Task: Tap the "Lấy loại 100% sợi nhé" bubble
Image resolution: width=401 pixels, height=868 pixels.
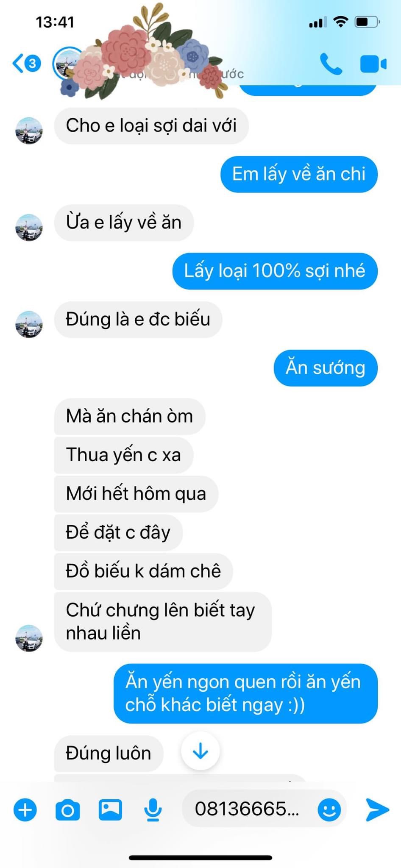Action: (x=275, y=271)
